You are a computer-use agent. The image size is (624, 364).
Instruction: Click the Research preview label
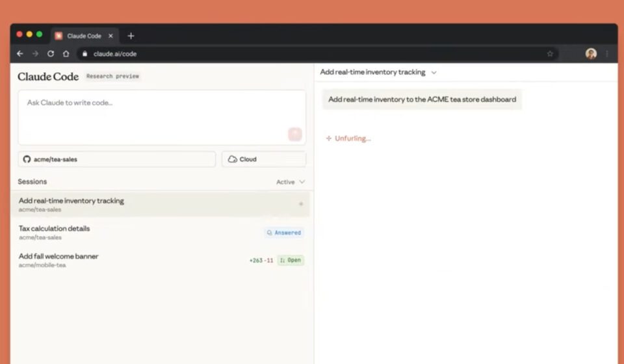(x=112, y=76)
